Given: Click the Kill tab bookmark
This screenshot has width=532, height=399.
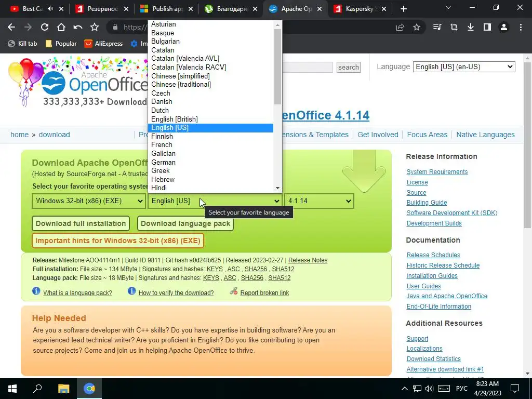Looking at the screenshot, I should [x=22, y=44].
